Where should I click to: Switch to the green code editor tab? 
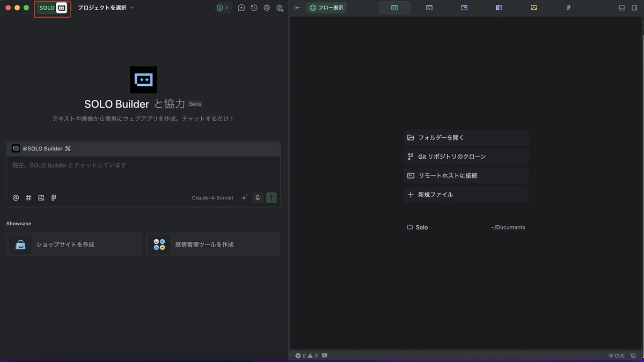click(394, 8)
